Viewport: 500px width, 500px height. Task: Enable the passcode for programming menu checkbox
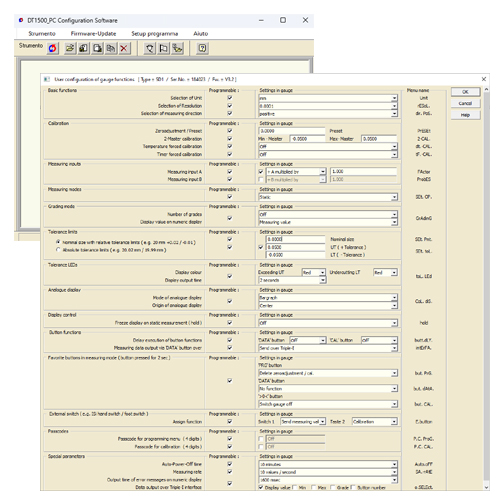click(261, 439)
